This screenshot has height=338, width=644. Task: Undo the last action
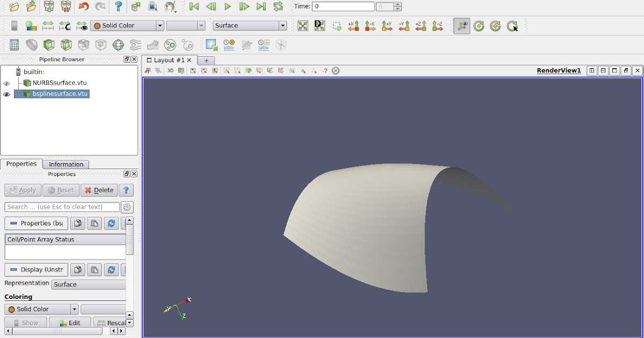84,6
